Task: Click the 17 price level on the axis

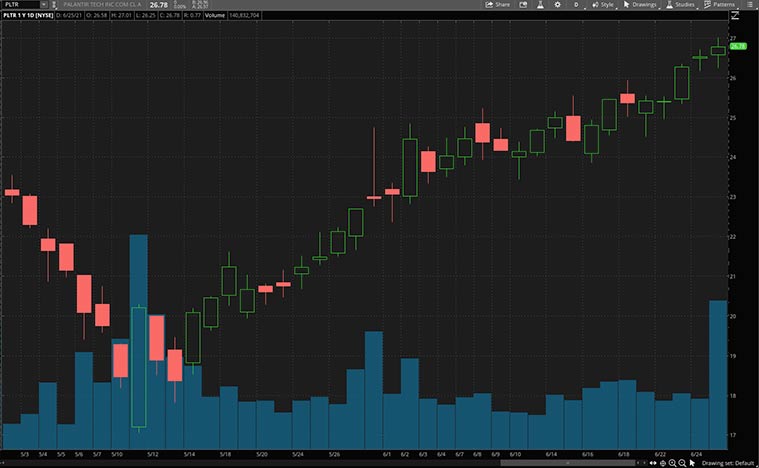Action: point(733,435)
